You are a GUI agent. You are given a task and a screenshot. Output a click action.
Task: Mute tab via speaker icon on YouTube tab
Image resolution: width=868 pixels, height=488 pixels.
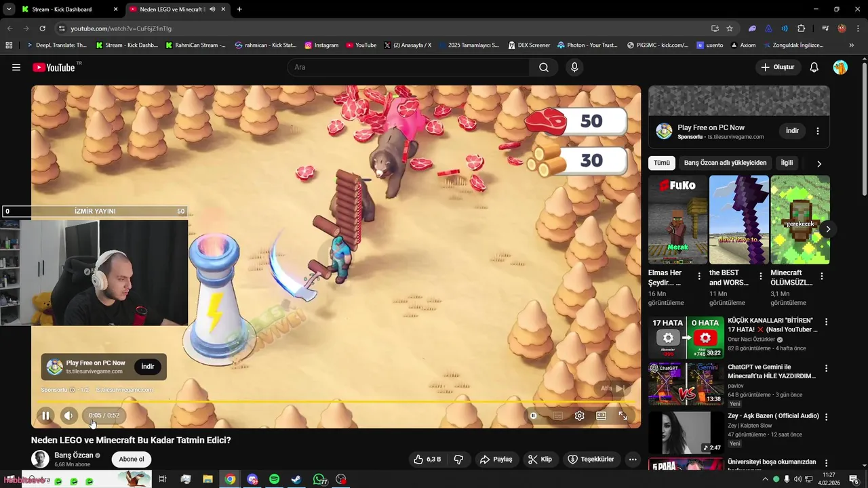point(212,9)
